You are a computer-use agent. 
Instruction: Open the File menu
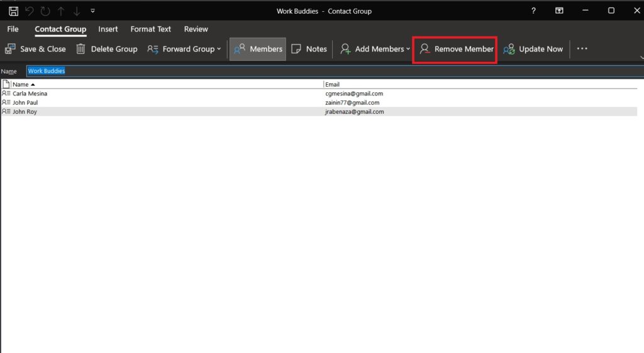click(13, 29)
